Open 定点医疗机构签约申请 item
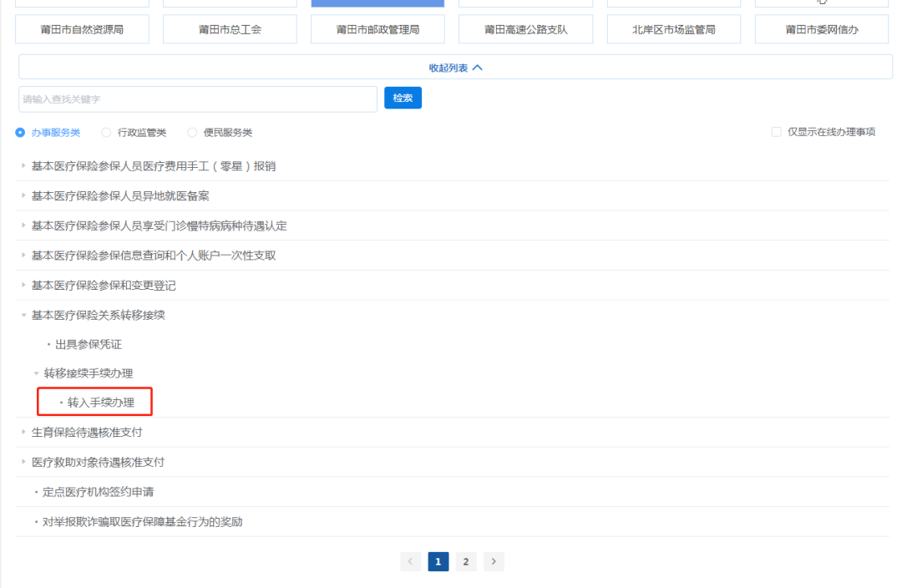This screenshot has height=588, width=902. tap(98, 492)
